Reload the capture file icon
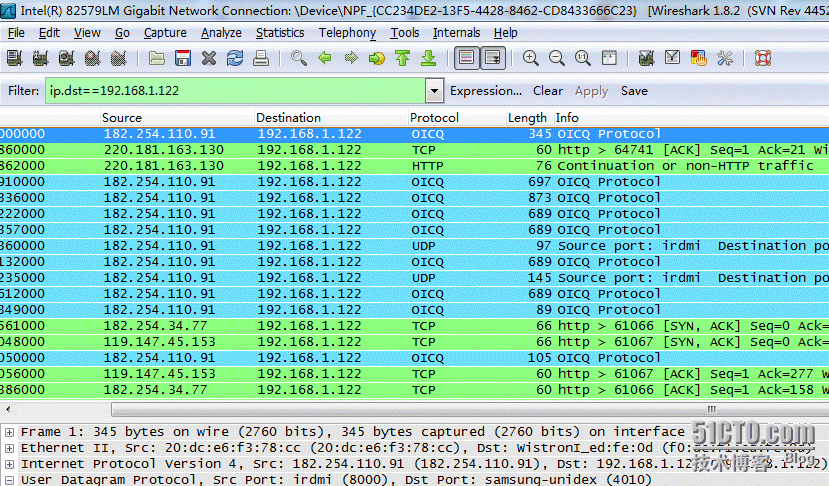 235,58
